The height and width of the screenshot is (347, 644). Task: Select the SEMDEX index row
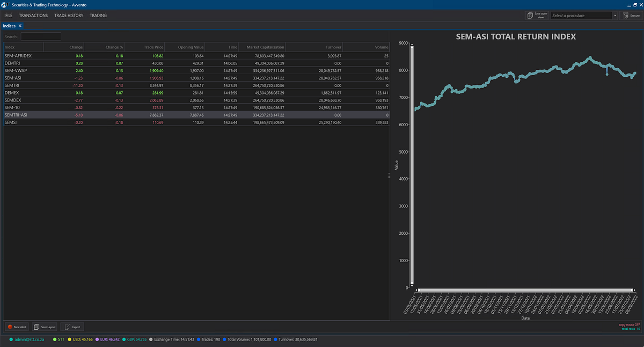point(196,100)
